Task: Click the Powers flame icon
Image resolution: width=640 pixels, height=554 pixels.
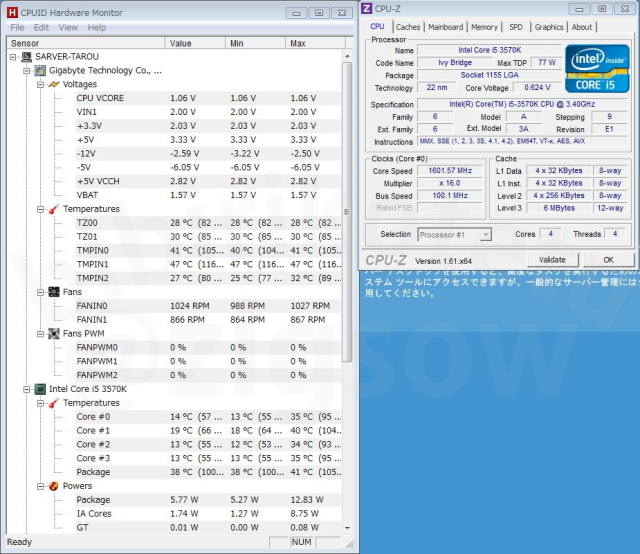Action: click(54, 486)
